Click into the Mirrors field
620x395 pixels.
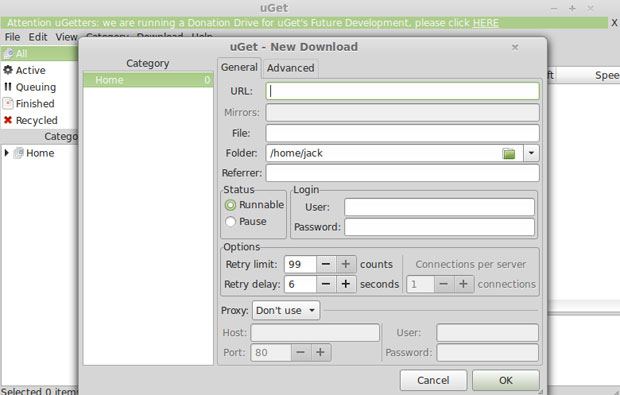[402, 113]
